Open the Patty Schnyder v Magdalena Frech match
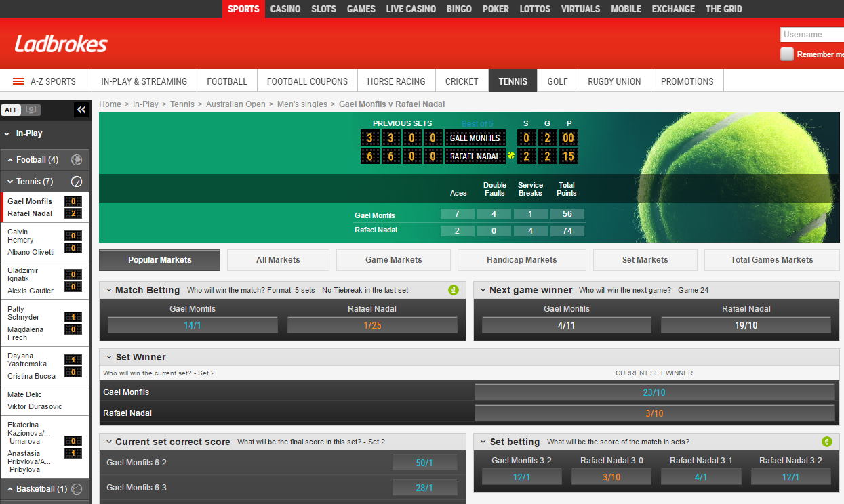The image size is (844, 504). (x=45, y=323)
